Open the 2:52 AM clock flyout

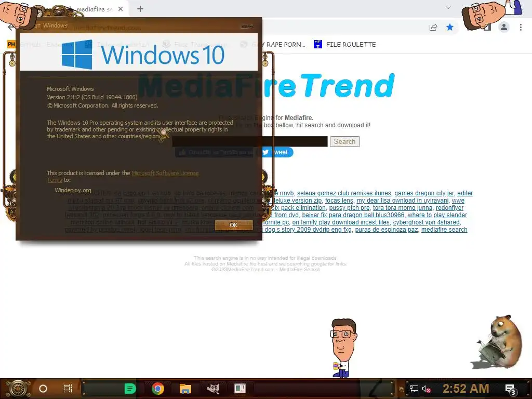point(465,389)
